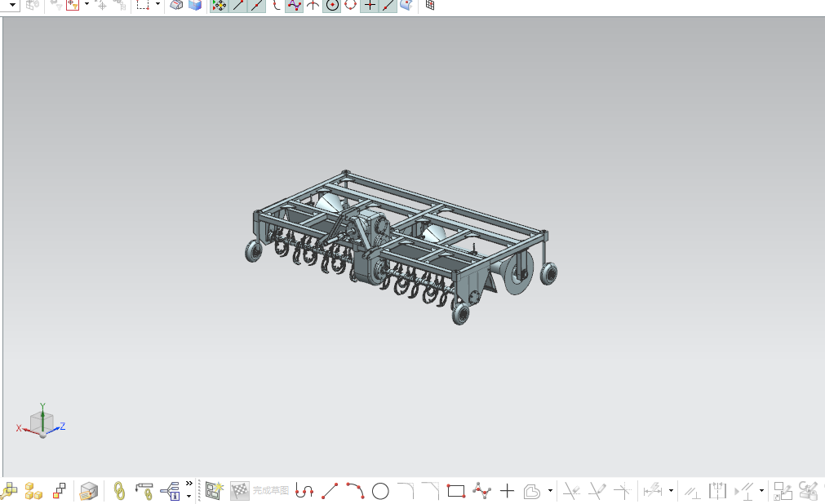
Task: Click the grid snap icon in top toolbar
Action: (x=430, y=5)
